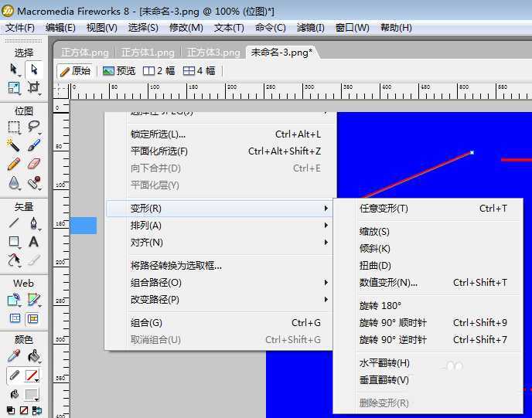Click the fill color bucket icon

point(14,394)
